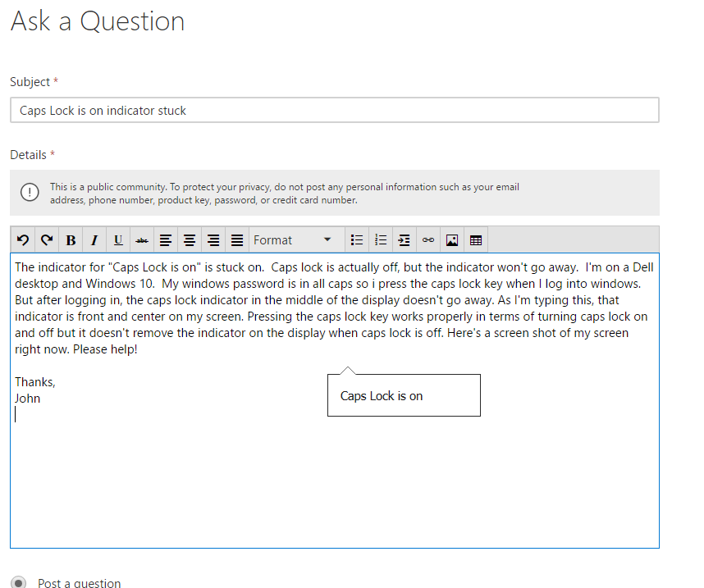704x588 pixels.
Task: Toggle Underline formatting
Action: (x=118, y=240)
